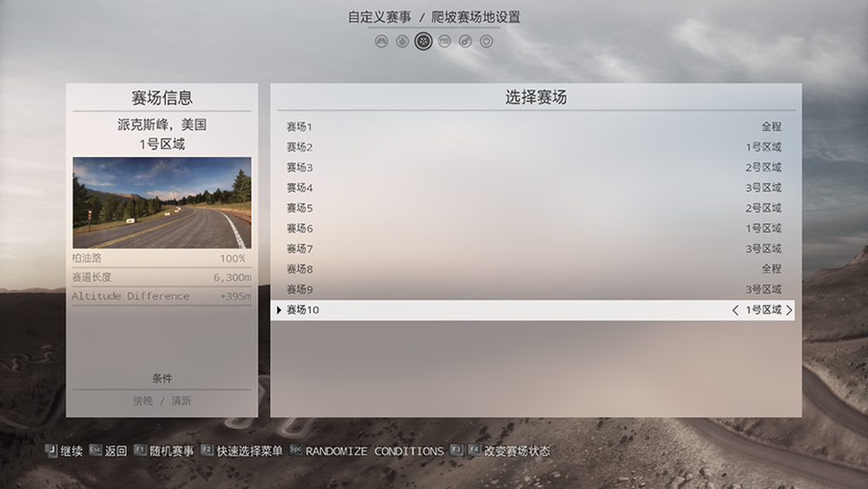Click the F3 key icon
Image resolution: width=868 pixels, height=489 pixels.
[x=457, y=450]
